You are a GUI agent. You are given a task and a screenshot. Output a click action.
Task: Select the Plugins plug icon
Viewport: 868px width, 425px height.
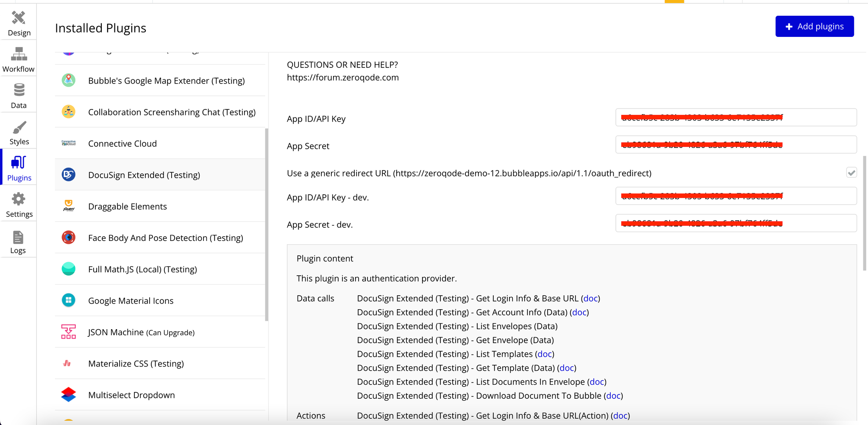(19, 162)
